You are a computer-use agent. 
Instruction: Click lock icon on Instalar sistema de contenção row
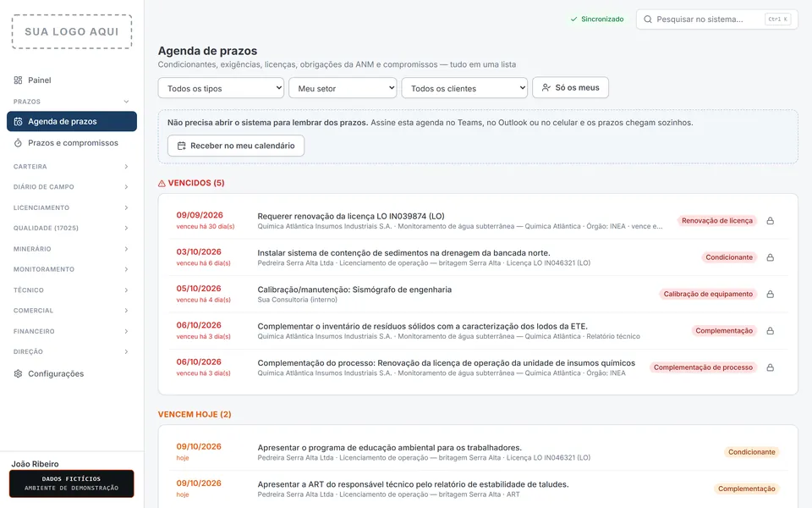coord(770,257)
